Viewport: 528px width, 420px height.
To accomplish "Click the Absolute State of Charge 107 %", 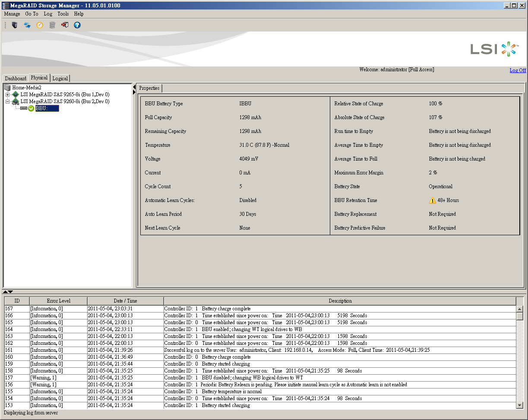I will (436, 117).
